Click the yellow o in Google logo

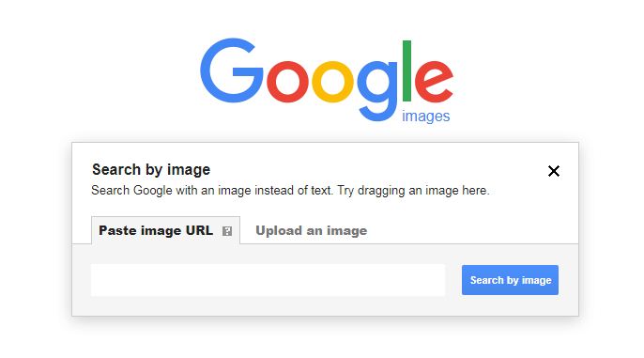(332, 82)
